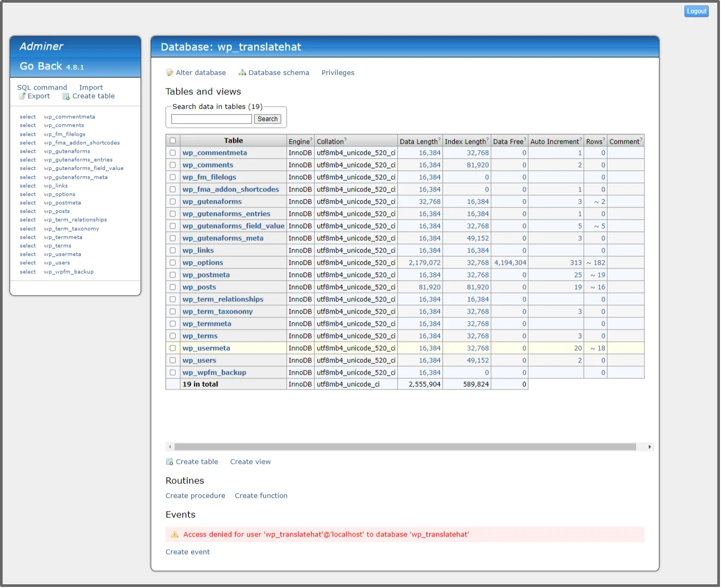Open help via the Collation column question mark
The height and width of the screenshot is (588, 721).
(345, 138)
